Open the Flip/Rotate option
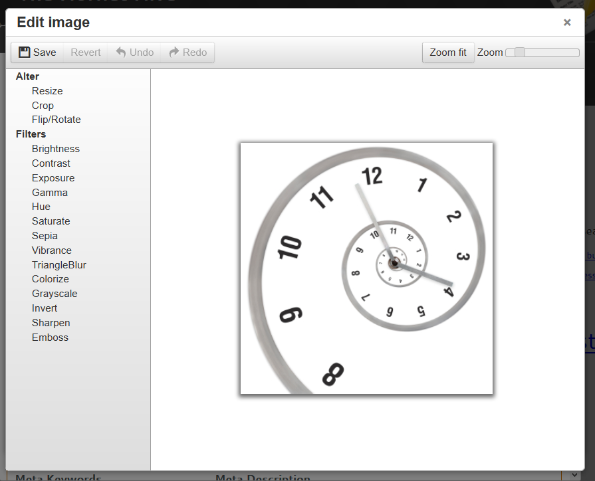The height and width of the screenshot is (481, 595). 56,119
